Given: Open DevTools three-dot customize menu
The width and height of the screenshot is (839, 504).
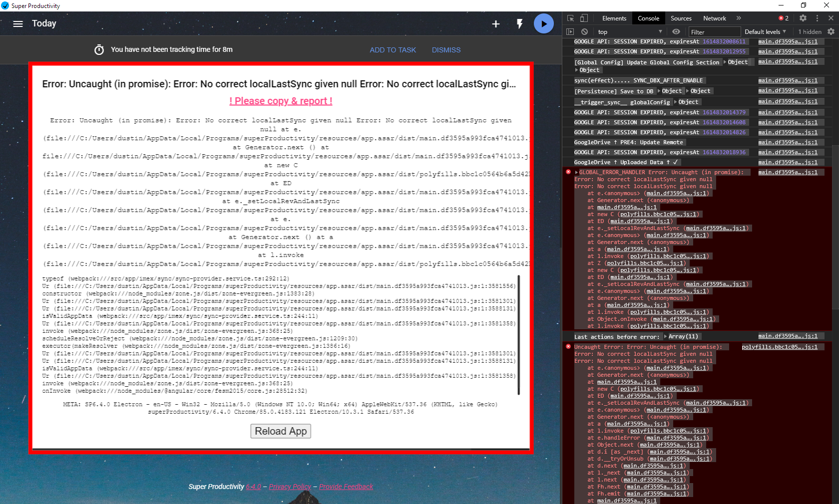Looking at the screenshot, I should coord(818,18).
